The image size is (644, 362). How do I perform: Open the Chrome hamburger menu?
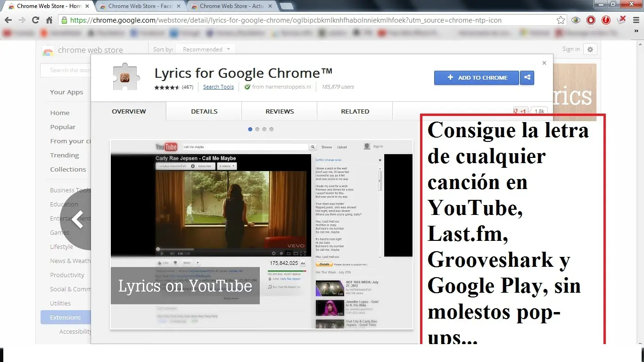click(x=636, y=20)
